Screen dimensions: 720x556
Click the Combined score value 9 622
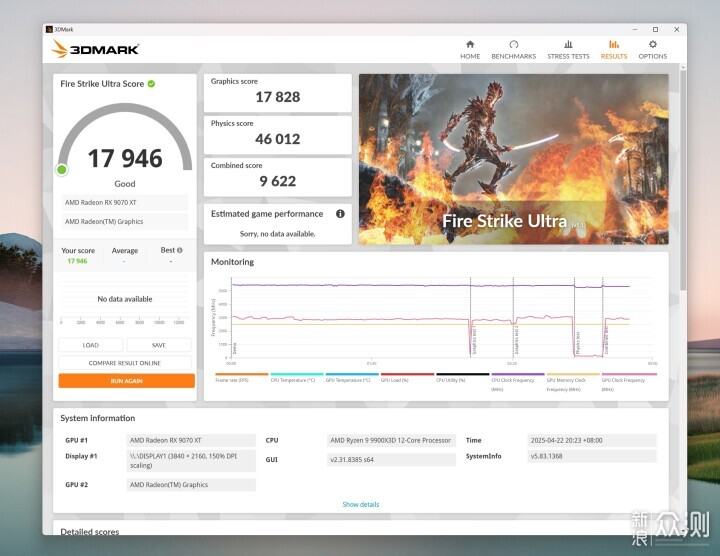(277, 181)
